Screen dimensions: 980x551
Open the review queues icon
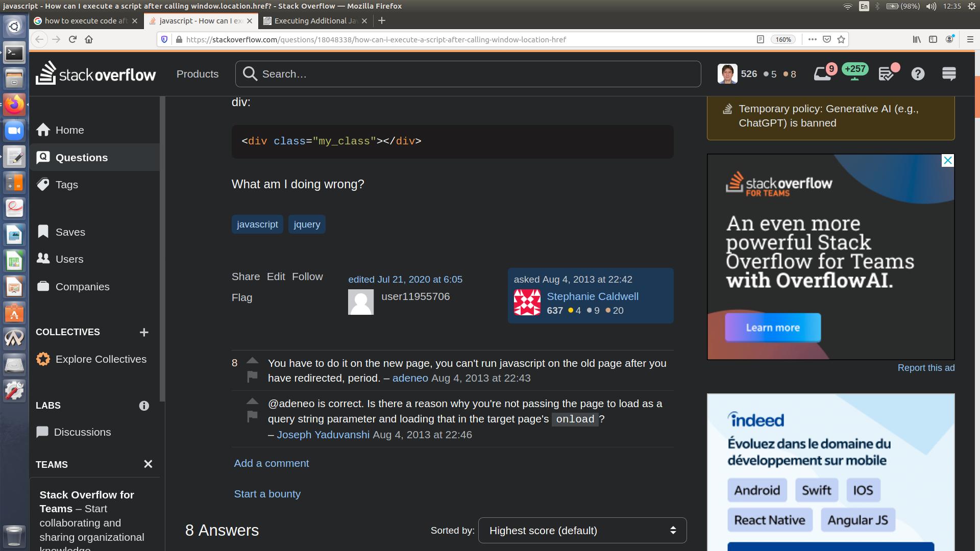pyautogui.click(x=887, y=74)
